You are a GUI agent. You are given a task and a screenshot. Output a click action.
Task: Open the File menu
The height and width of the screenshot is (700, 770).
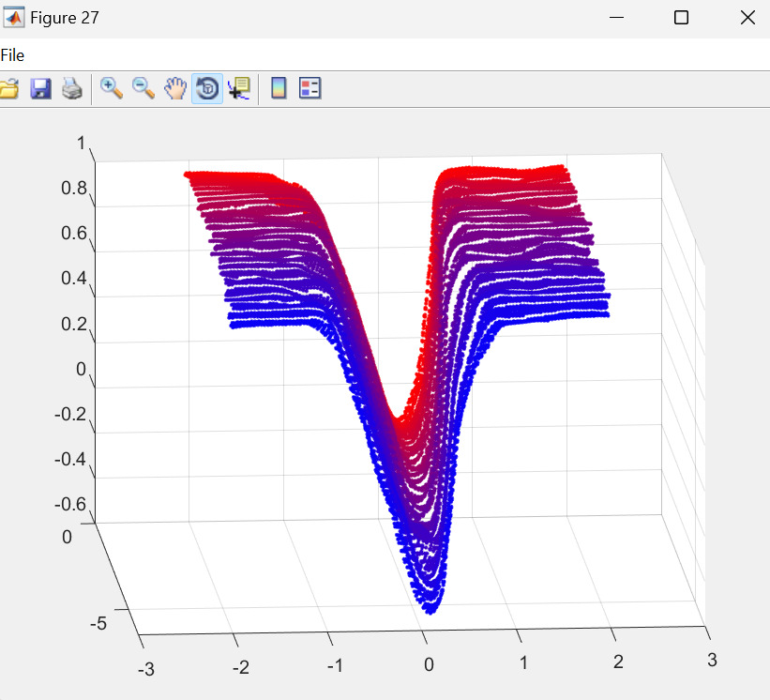coord(12,55)
